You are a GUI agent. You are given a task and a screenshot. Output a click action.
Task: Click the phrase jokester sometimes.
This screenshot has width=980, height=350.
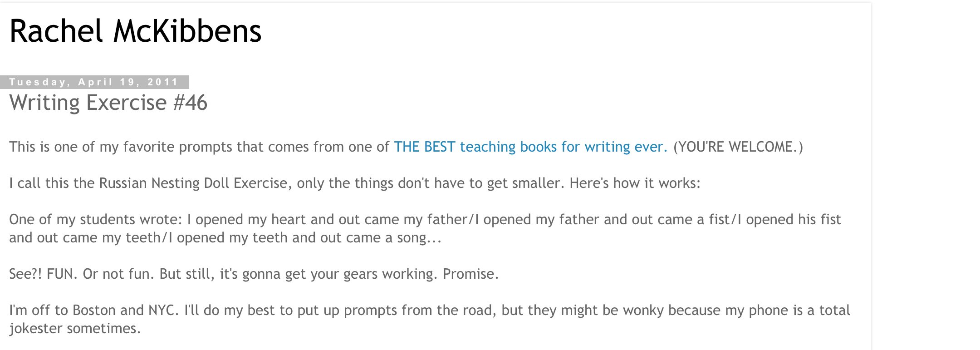click(x=75, y=328)
